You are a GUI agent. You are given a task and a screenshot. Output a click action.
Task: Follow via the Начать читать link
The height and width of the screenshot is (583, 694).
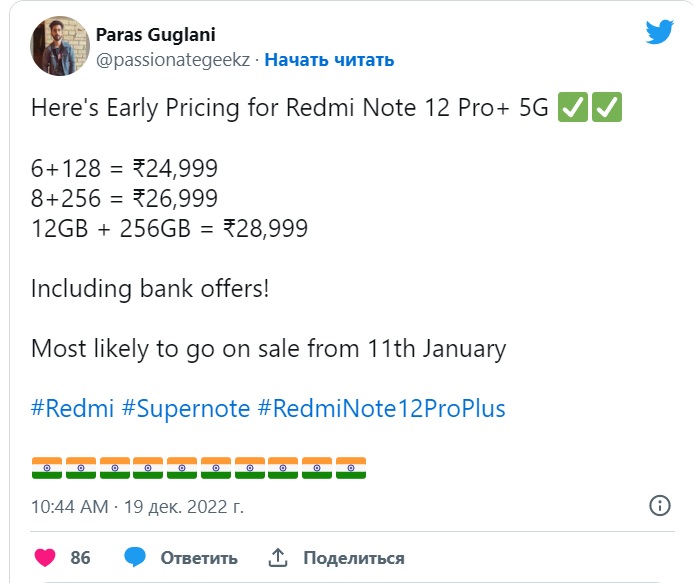click(329, 60)
